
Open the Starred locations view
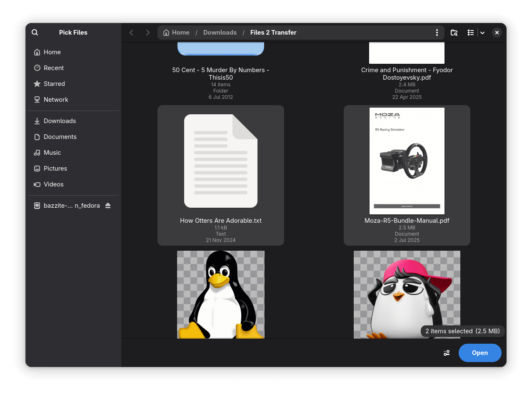pos(54,83)
